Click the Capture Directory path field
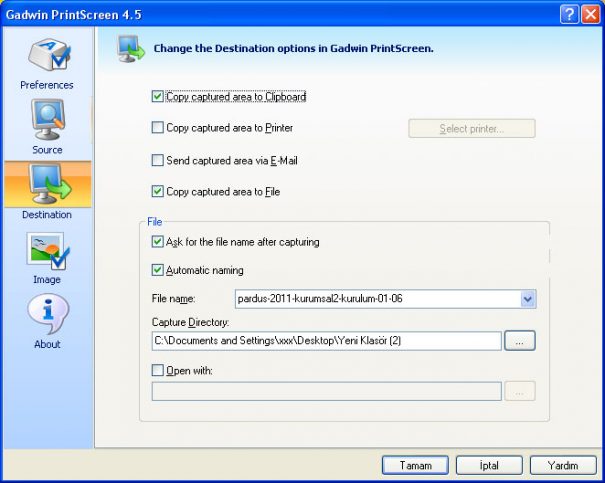 click(327, 341)
